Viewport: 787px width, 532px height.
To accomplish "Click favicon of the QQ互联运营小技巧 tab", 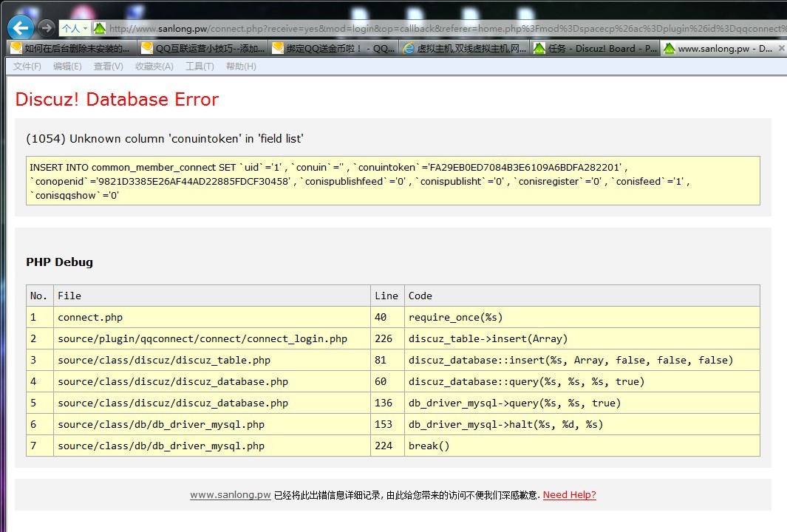I will (147, 49).
